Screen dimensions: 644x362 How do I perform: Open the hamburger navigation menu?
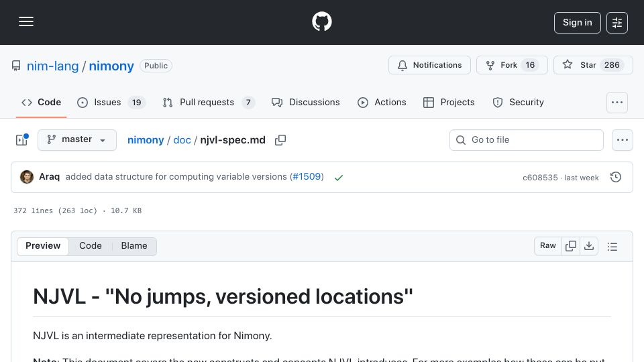(x=26, y=21)
